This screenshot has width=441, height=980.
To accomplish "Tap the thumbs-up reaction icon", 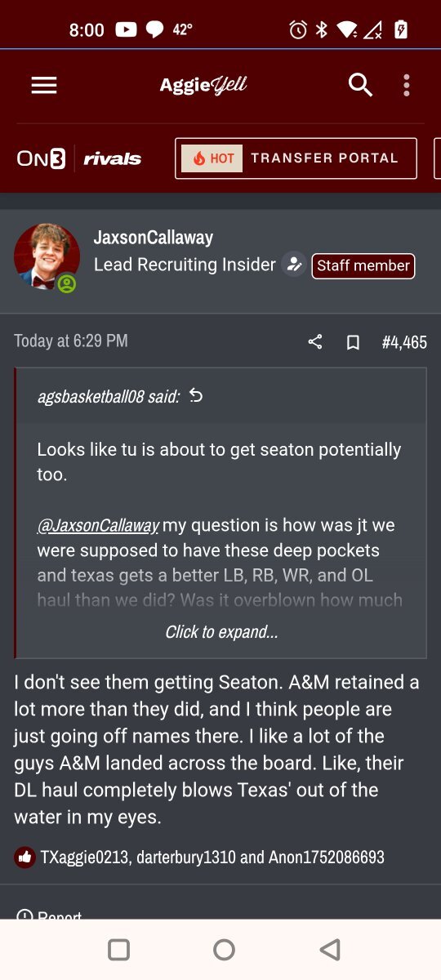I will coord(25,857).
